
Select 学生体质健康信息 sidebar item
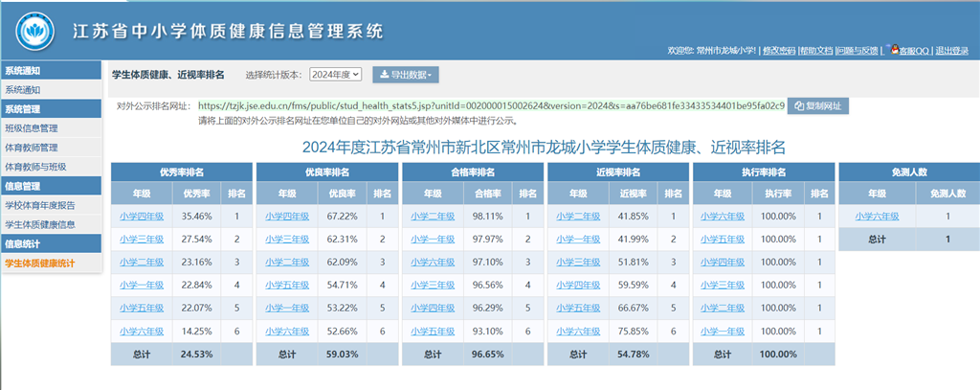click(39, 224)
